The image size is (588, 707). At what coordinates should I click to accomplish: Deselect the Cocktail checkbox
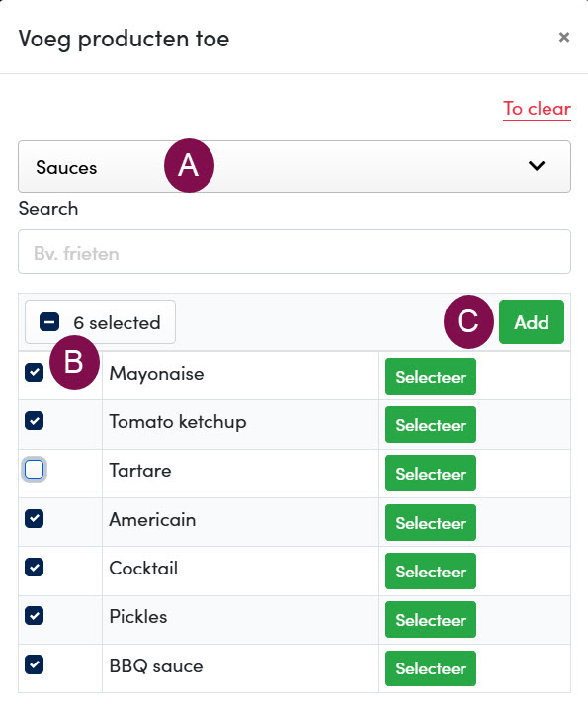tap(35, 568)
